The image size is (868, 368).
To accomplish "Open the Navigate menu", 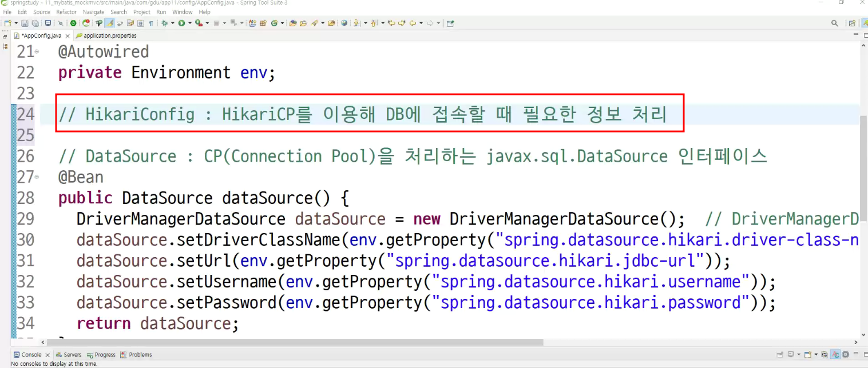I will pos(94,12).
